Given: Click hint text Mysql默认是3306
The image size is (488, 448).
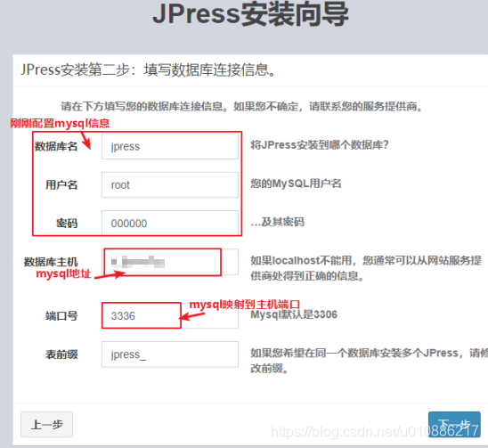Looking at the screenshot, I should click(294, 314).
